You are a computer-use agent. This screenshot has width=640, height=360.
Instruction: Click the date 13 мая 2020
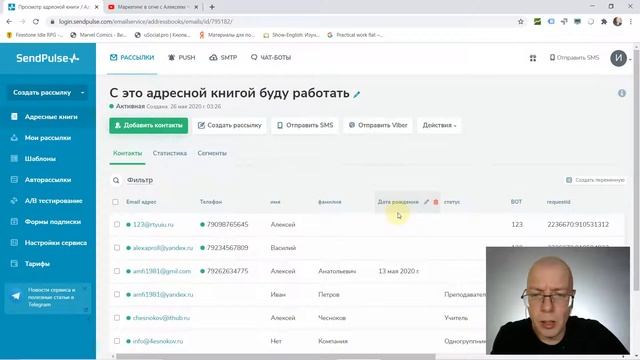[398, 271]
